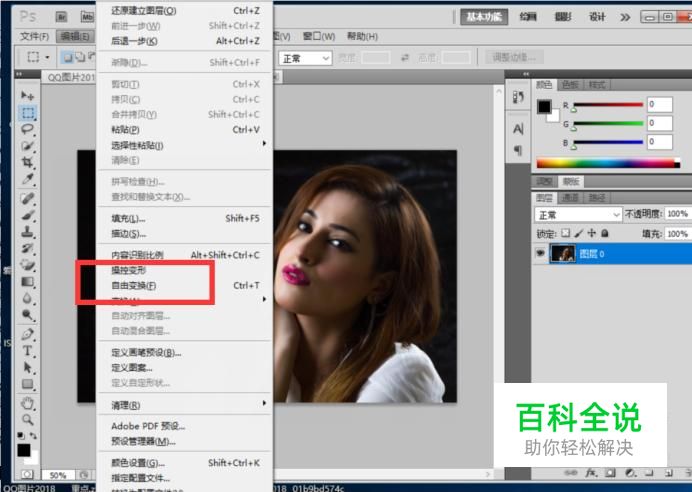692x492 pixels.
Task: Select the Horizontal Type tool
Action: pyautogui.click(x=27, y=351)
